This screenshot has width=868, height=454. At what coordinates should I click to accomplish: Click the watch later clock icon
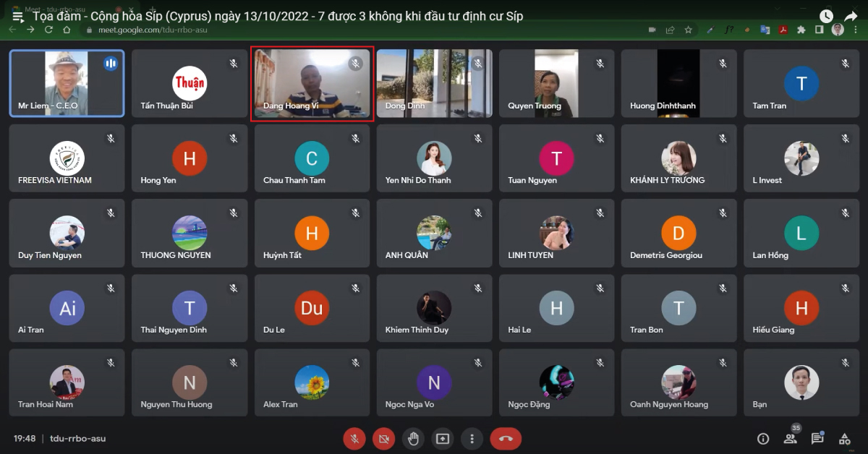[826, 16]
